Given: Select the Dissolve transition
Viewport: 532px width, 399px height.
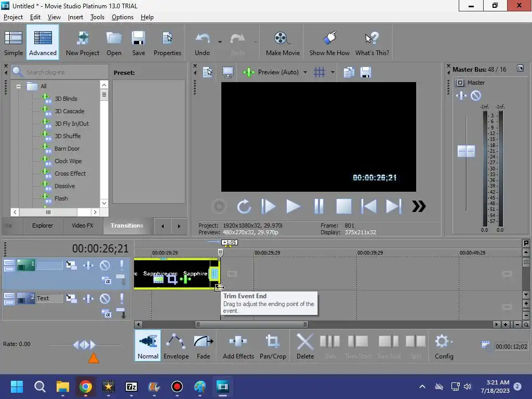Looking at the screenshot, I should [65, 186].
